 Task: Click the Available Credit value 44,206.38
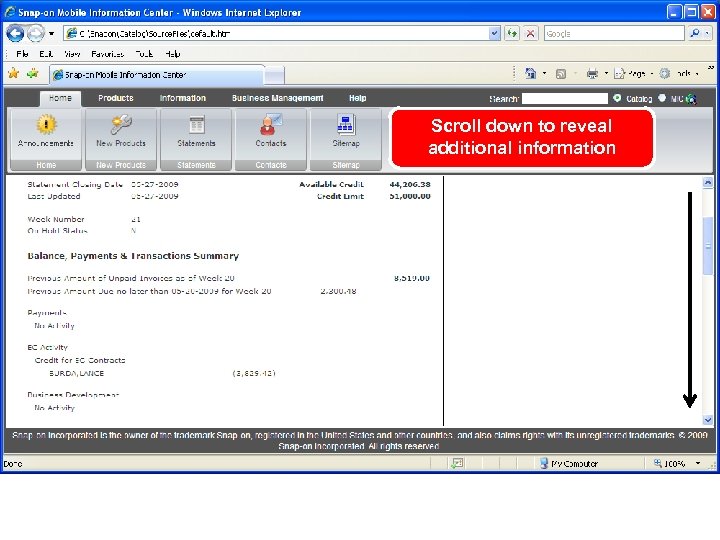tap(410, 185)
